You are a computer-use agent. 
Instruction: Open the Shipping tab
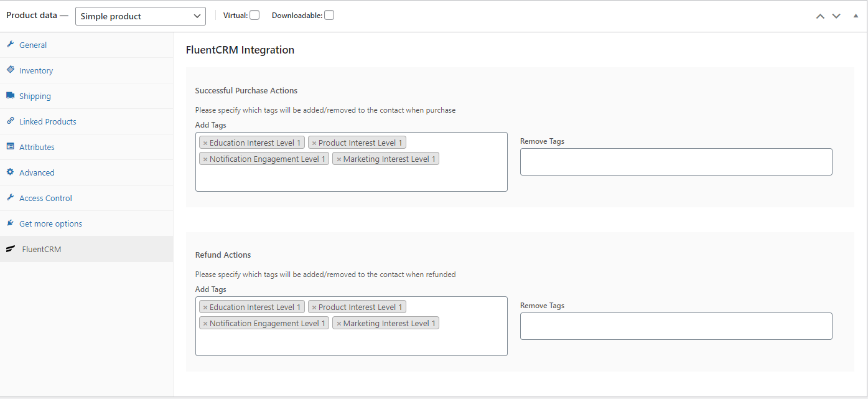tap(86, 96)
